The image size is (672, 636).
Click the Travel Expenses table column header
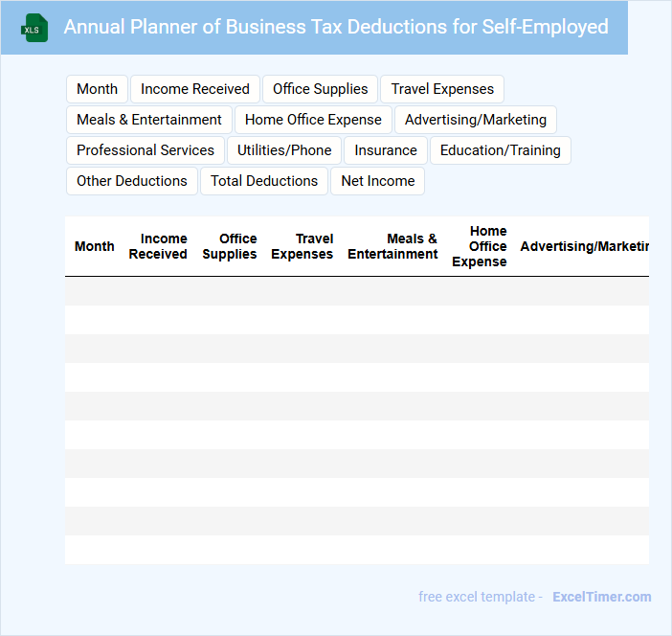(302, 246)
